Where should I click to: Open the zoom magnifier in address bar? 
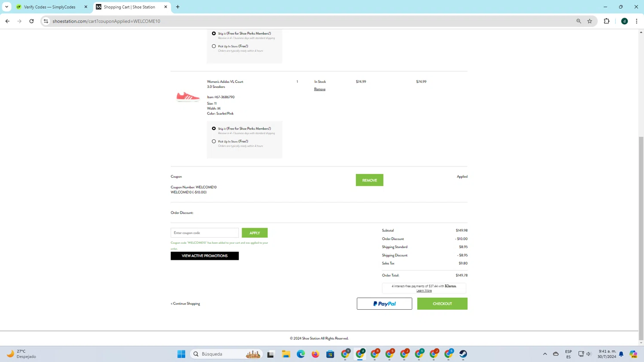tap(579, 21)
